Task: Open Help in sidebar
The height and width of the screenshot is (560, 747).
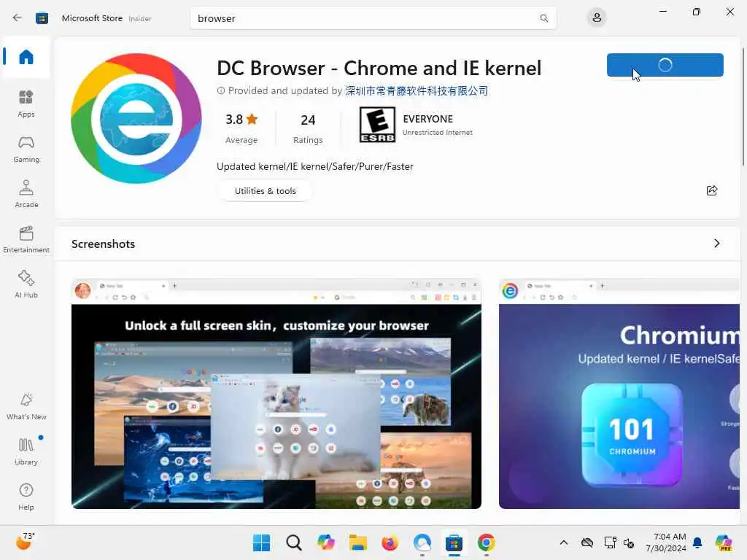Action: click(x=26, y=497)
